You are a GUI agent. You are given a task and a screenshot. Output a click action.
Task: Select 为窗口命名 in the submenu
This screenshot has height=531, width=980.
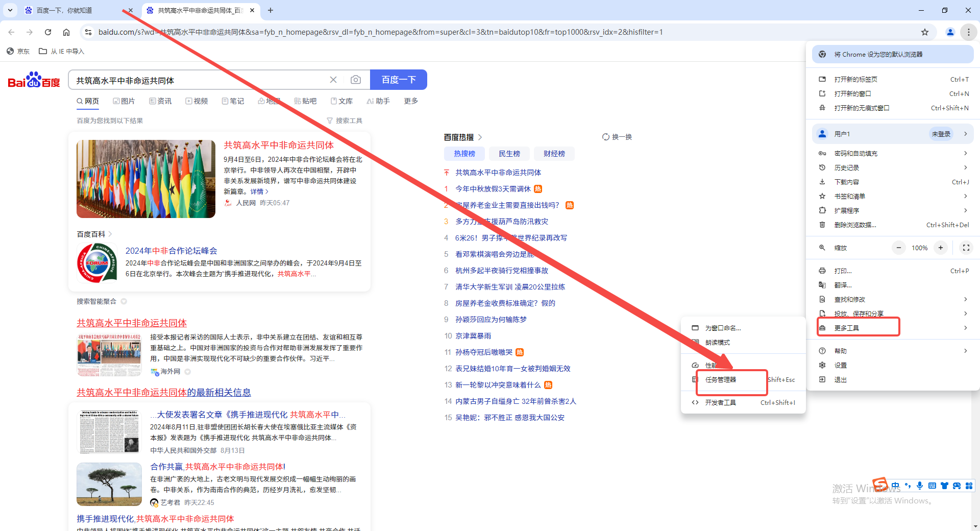pyautogui.click(x=743, y=328)
